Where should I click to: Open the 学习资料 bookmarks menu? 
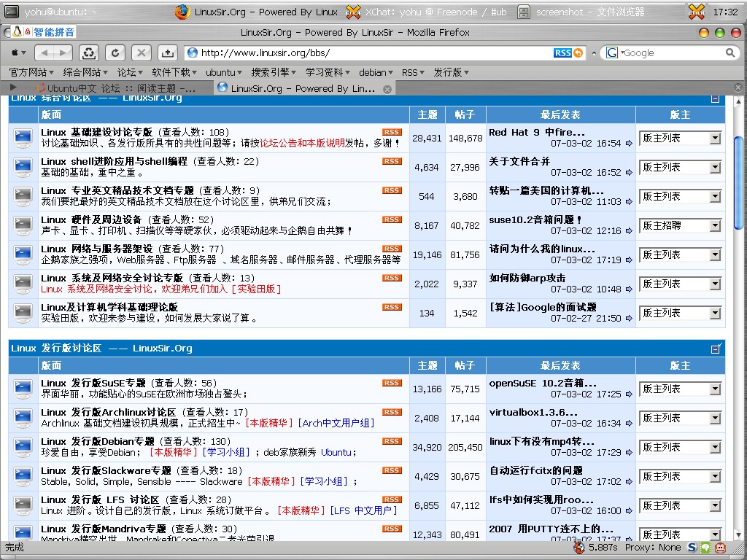tap(328, 72)
